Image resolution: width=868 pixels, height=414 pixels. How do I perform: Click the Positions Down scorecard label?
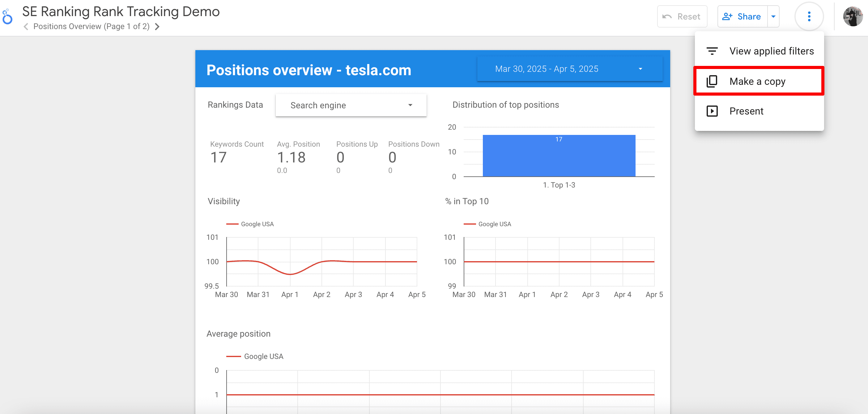(414, 144)
